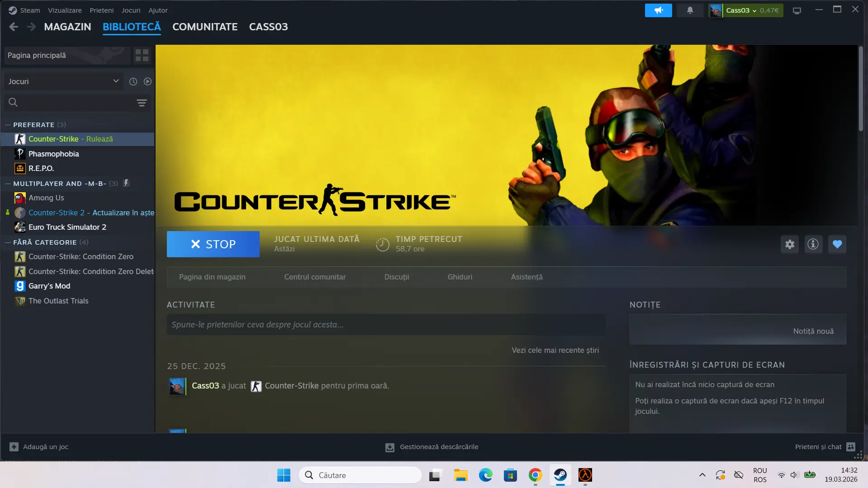Click the activity status input field
Screen dimensions: 868x488
tap(386, 325)
